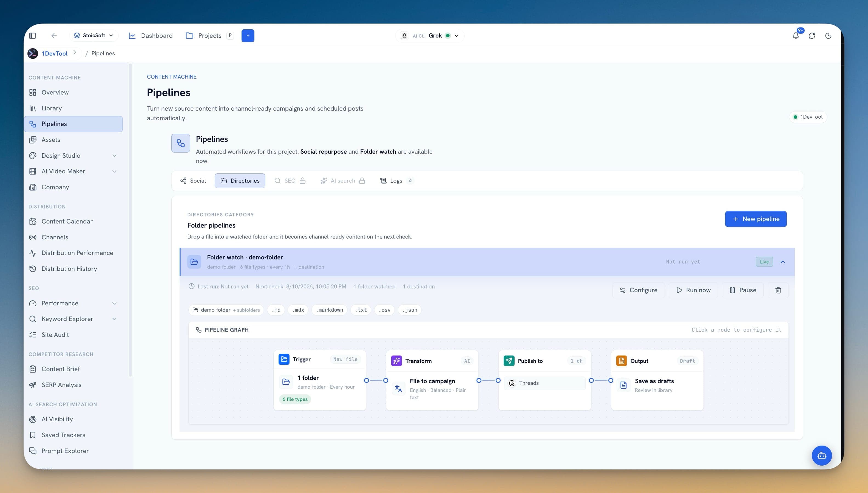Go back with the arrow icon
The width and height of the screenshot is (868, 493).
(54, 36)
